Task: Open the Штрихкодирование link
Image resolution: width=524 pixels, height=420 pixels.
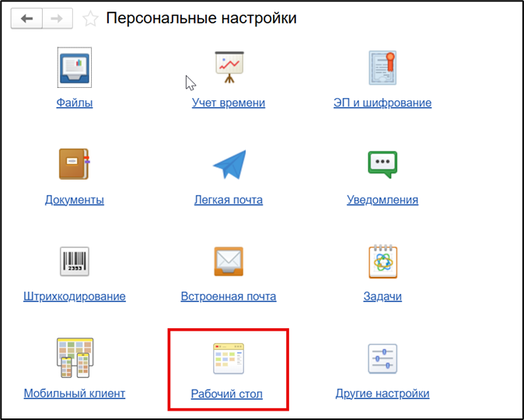Action: (x=75, y=296)
